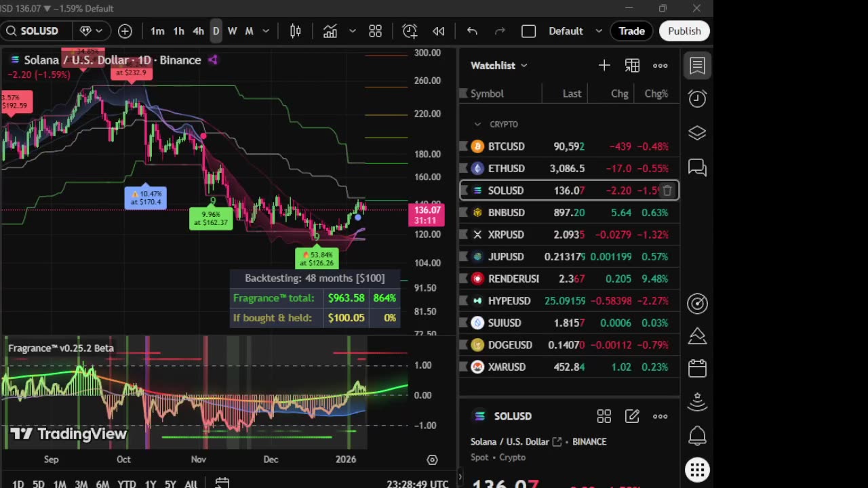868x488 pixels.
Task: Open the Indicators menu
Action: point(330,31)
